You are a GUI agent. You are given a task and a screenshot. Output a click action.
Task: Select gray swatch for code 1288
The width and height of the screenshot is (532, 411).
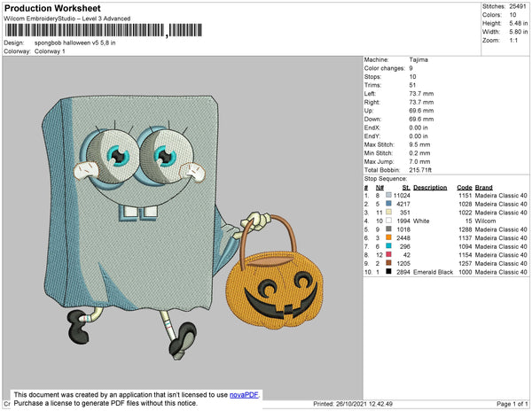point(388,229)
